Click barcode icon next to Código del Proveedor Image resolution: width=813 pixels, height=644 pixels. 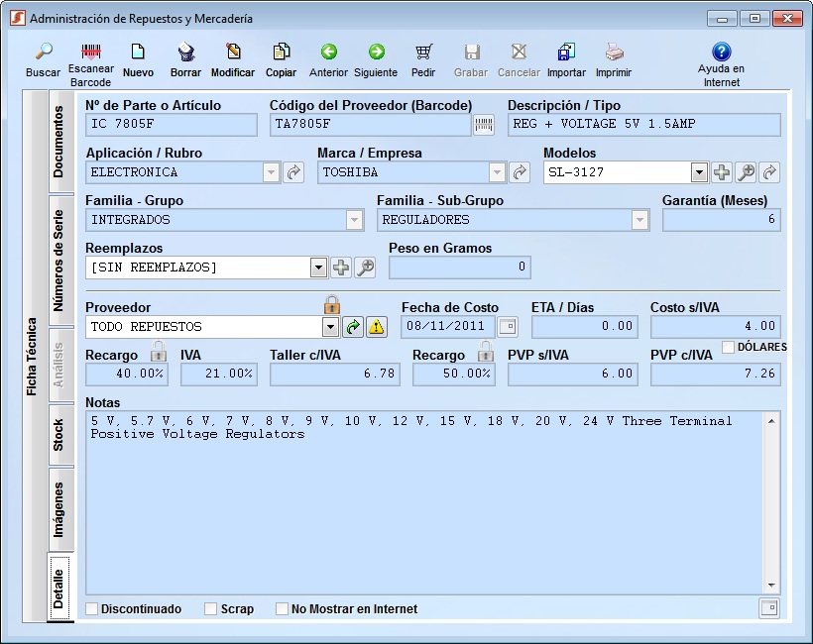coord(484,125)
